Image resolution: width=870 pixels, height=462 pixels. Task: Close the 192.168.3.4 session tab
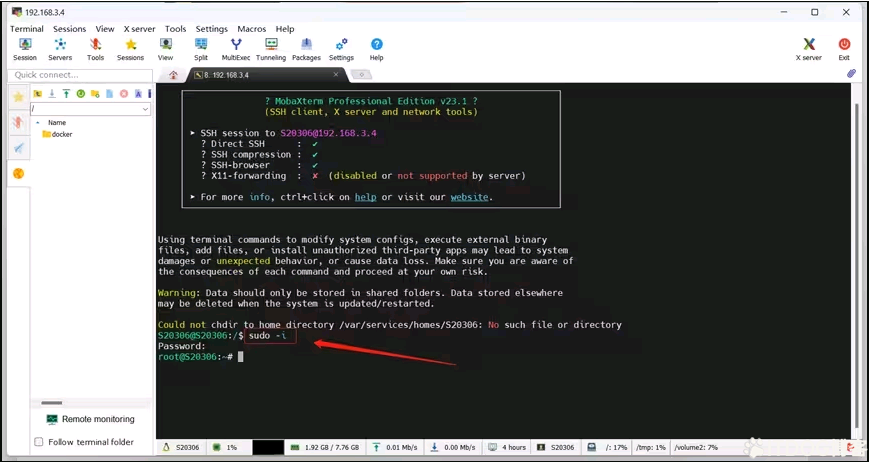336,74
